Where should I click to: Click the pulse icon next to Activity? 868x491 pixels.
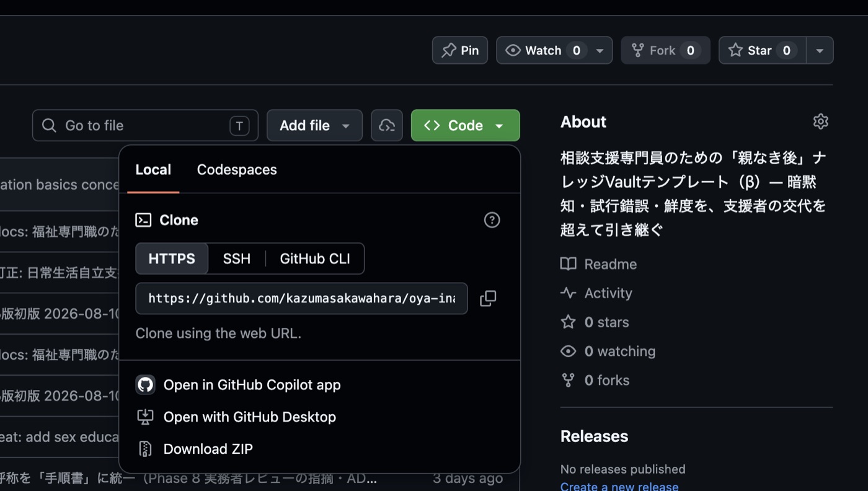click(x=568, y=293)
